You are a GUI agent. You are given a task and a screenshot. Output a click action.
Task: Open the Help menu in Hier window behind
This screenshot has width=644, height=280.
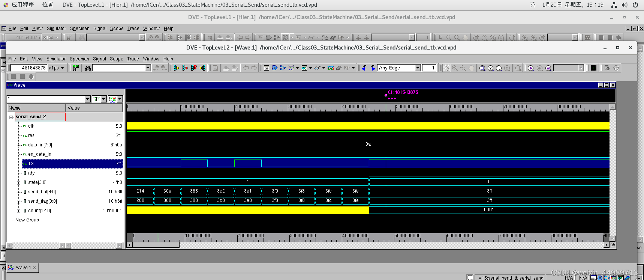pos(169,29)
